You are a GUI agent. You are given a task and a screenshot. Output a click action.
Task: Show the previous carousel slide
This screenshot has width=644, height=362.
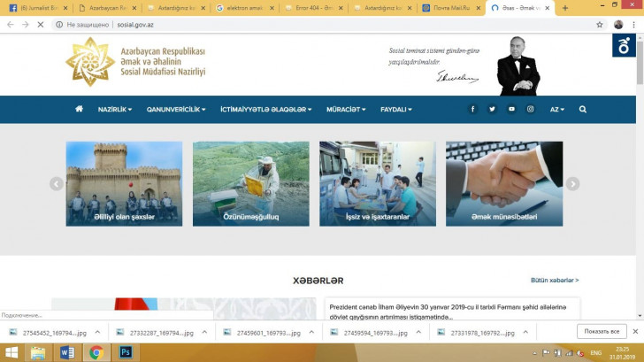pos(57,184)
